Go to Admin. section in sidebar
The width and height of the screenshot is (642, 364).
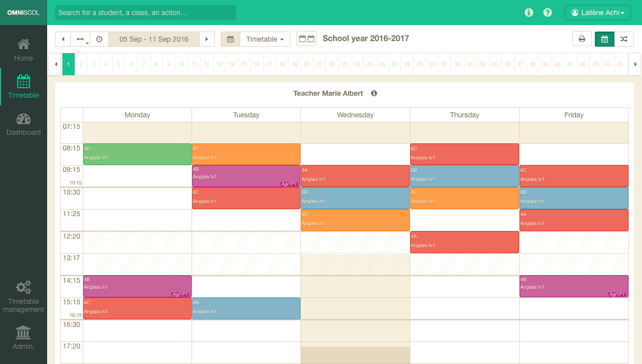click(x=24, y=337)
